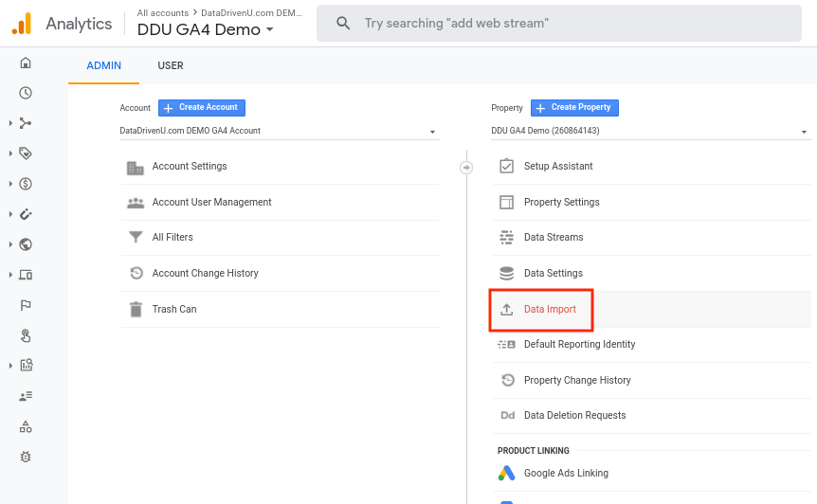Open the Monetization dollar icon in sidebar

pos(25,184)
